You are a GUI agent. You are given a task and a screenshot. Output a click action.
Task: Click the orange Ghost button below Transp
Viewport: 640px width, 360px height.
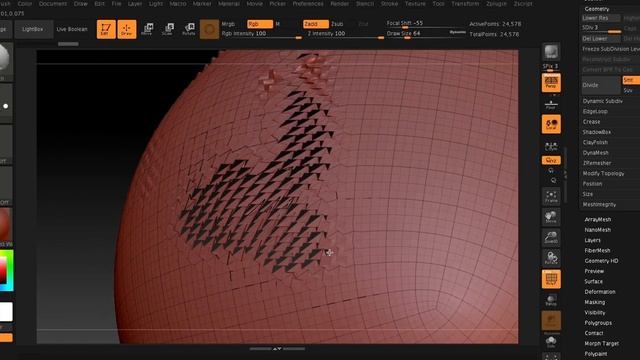click(x=551, y=321)
